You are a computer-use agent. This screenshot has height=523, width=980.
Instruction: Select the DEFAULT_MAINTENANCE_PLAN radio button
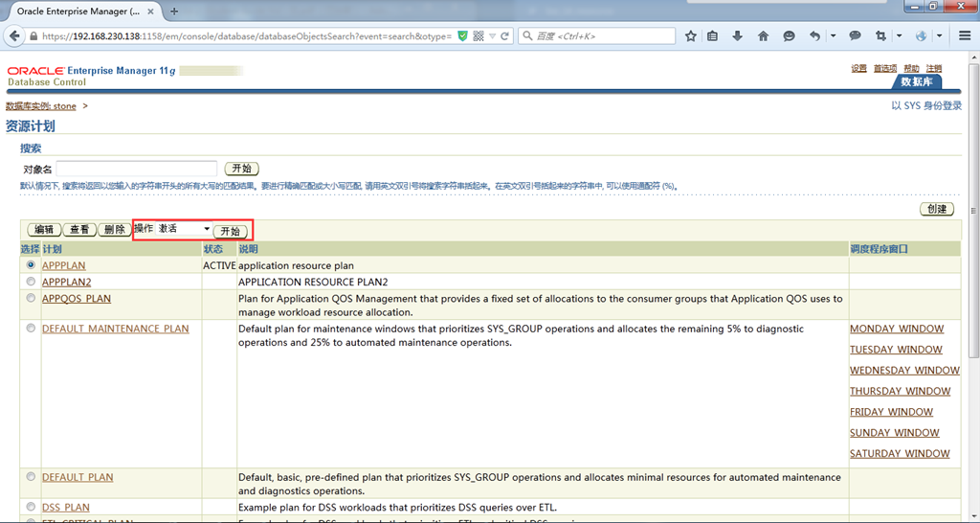click(x=31, y=328)
